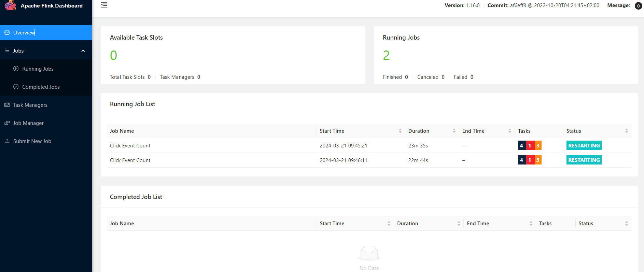Click the Completed Job List heading
Image resolution: width=644 pixels, height=272 pixels.
pyautogui.click(x=136, y=197)
